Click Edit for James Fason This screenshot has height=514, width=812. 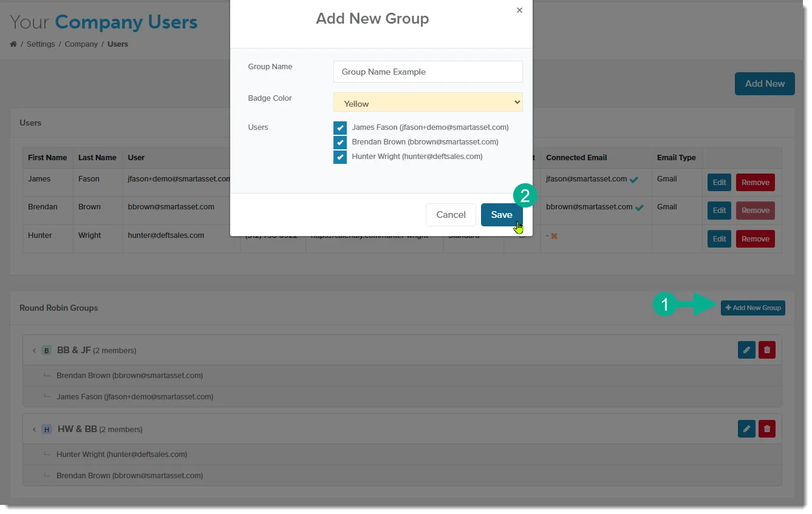coord(719,183)
